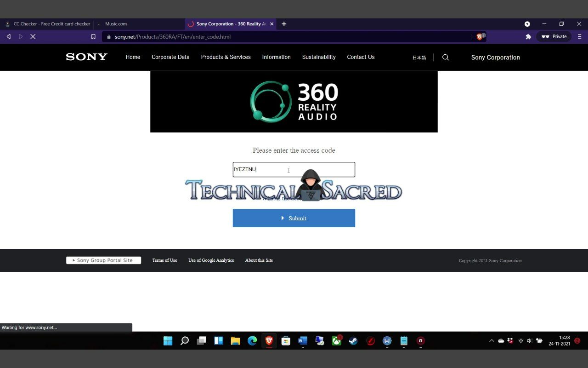Open the Home menu item

[x=133, y=57]
